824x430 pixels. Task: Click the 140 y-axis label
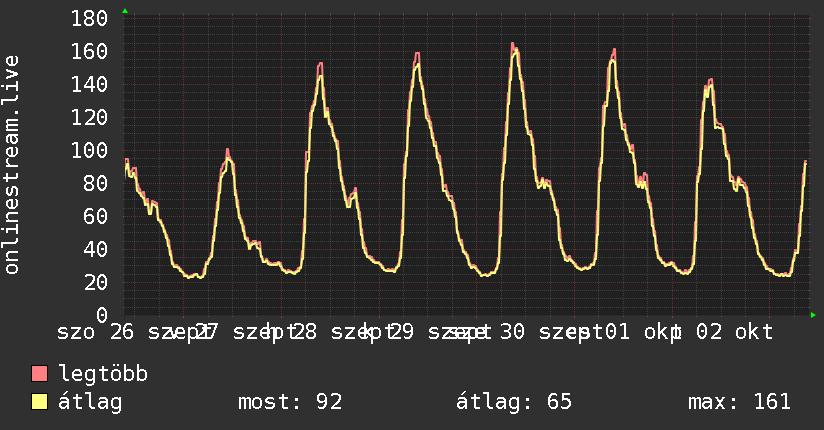click(89, 85)
